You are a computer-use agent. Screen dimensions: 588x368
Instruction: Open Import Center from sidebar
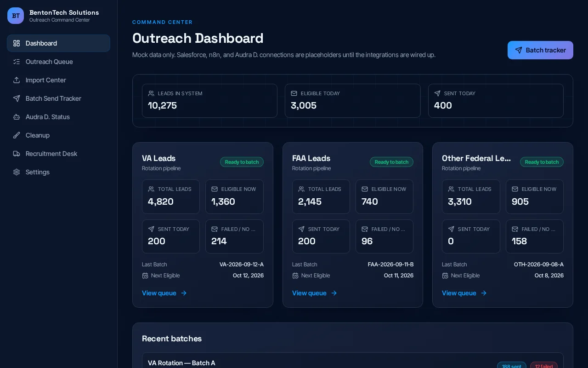[58, 80]
